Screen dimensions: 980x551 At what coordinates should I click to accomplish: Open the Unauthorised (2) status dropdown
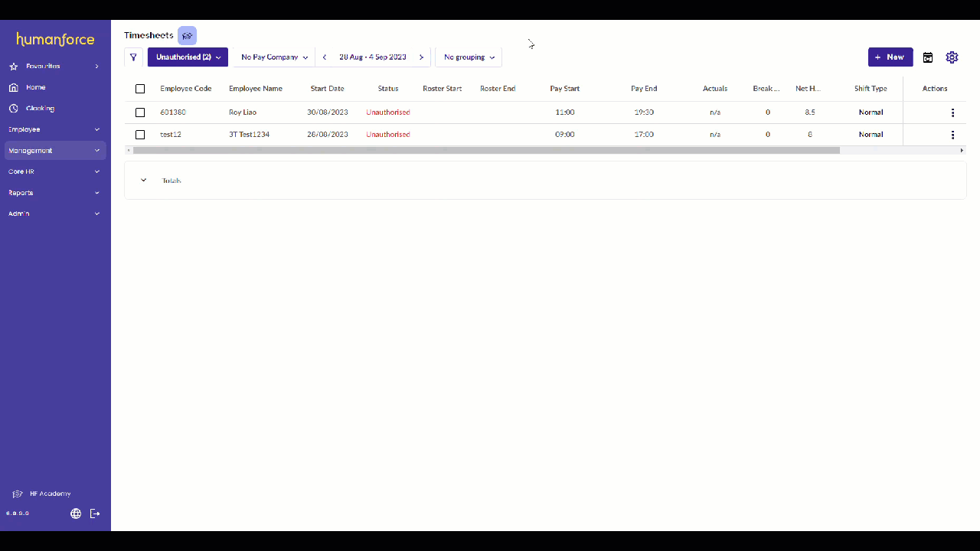(x=188, y=57)
